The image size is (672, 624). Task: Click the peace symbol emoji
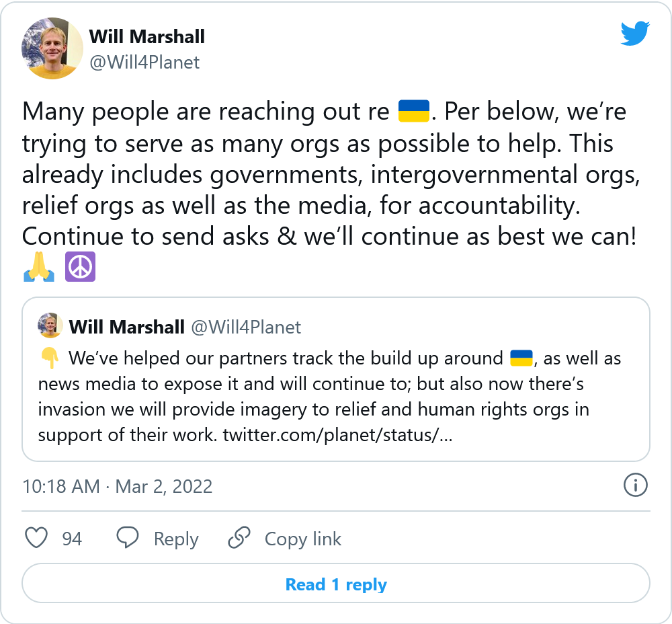point(80,268)
